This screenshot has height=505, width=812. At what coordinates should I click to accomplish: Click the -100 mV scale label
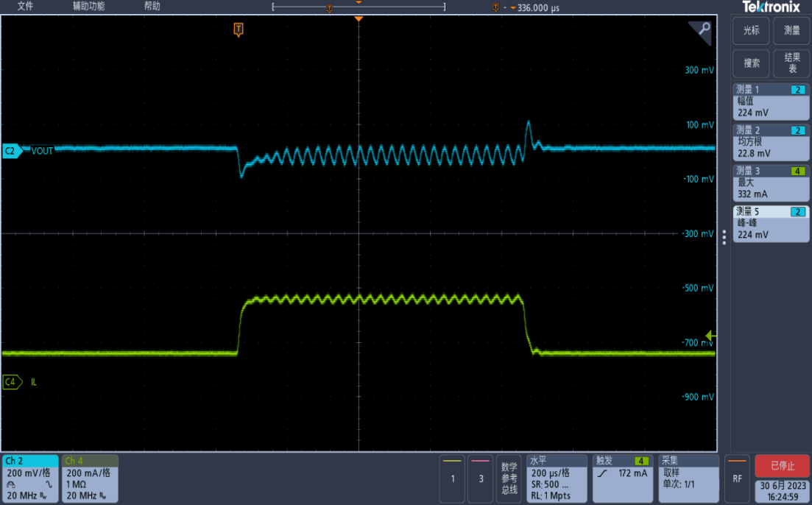click(x=698, y=179)
